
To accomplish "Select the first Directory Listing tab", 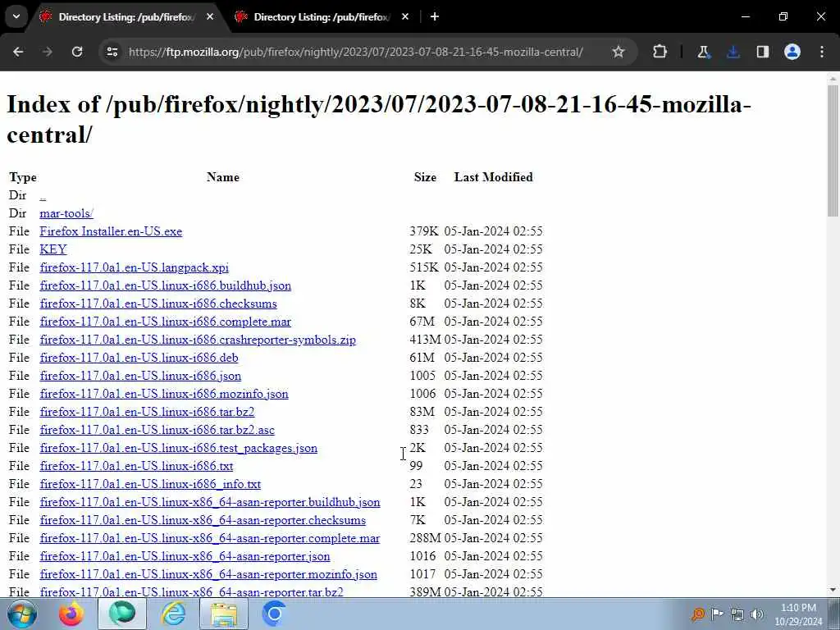I will 126,17.
